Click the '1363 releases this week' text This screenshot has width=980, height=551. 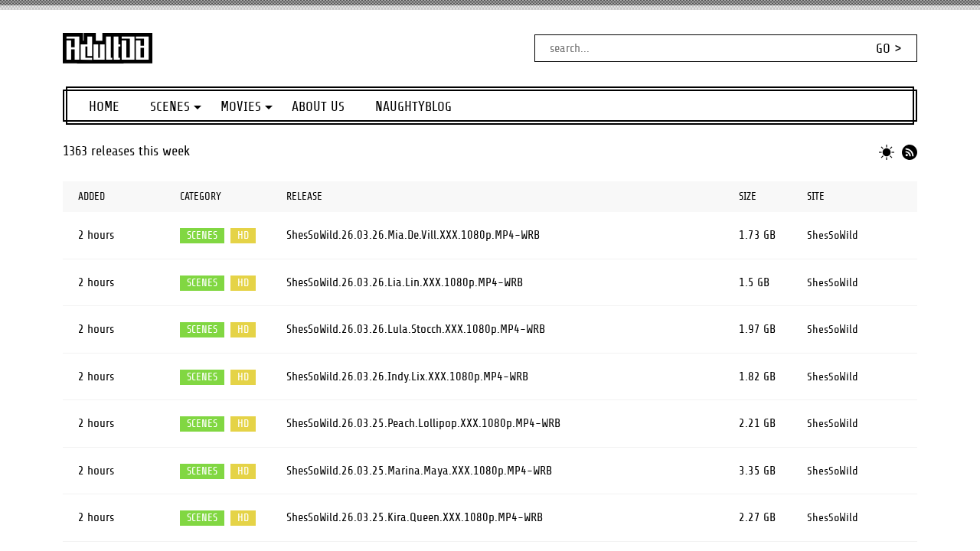126,151
